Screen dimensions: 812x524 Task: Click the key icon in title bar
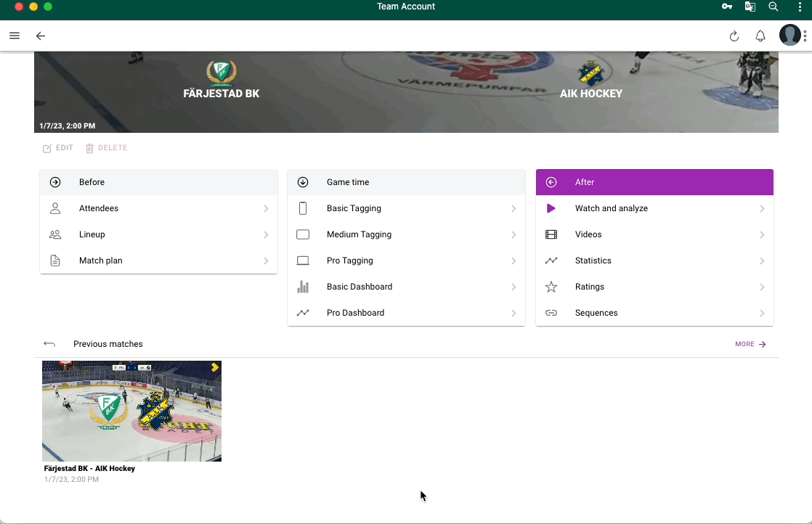tap(727, 7)
